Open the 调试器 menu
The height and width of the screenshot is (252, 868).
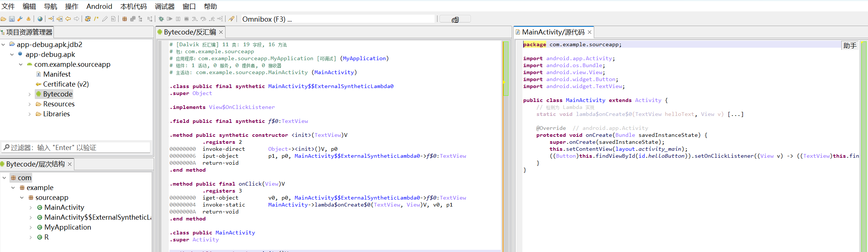(165, 7)
